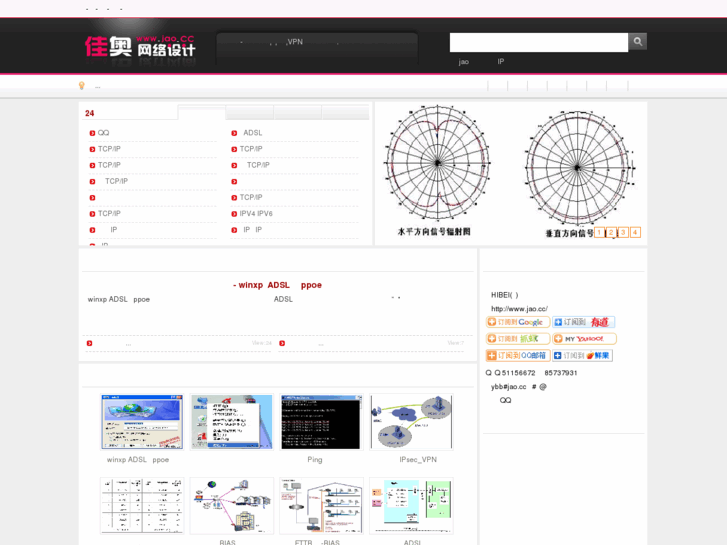
Task: Subscribe via the Youdao (有道) button
Action: 583,322
